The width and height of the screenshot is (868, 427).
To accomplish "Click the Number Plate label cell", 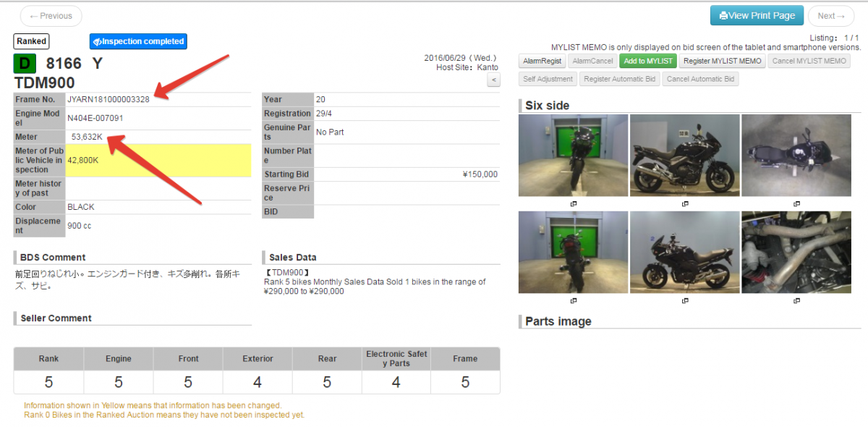I will click(288, 156).
